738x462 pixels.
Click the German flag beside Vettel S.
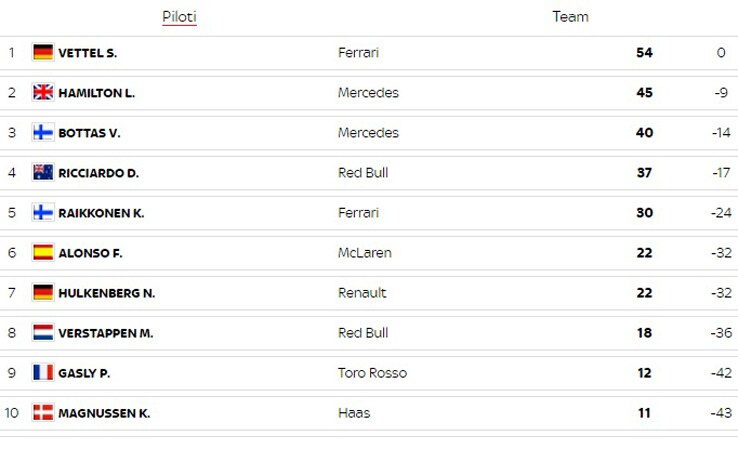43,52
